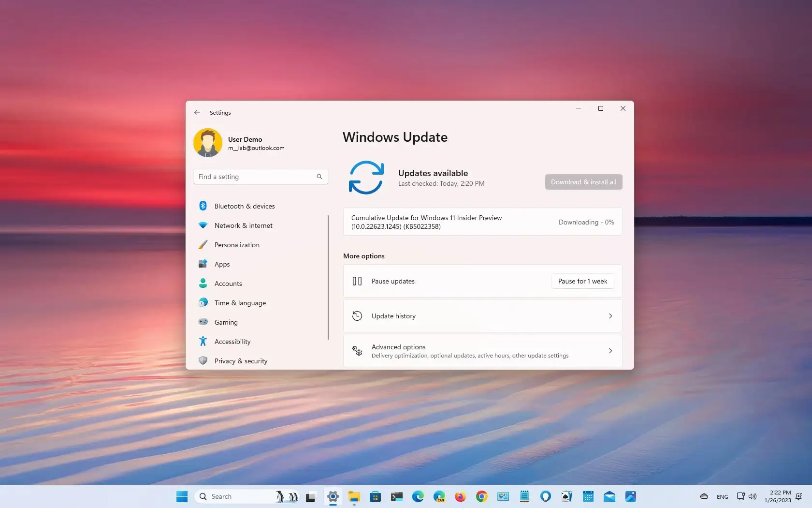This screenshot has width=812, height=508.
Task: Open Photos from the taskbar
Action: pyautogui.click(x=631, y=496)
